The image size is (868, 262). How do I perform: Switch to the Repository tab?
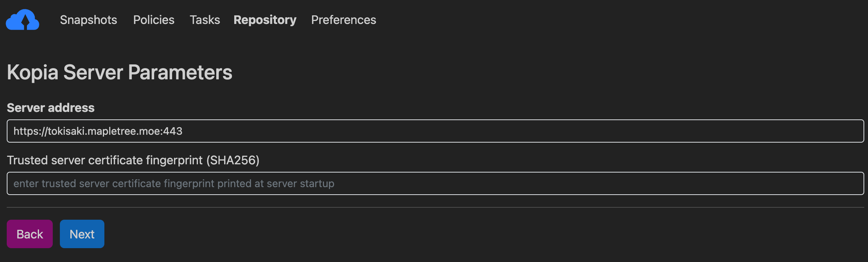click(x=265, y=20)
